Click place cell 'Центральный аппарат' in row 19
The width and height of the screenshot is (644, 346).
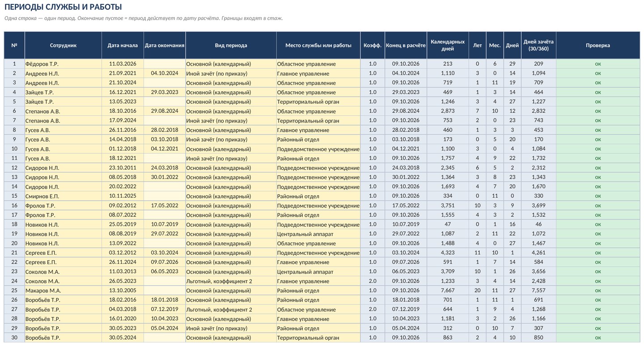[318, 234]
